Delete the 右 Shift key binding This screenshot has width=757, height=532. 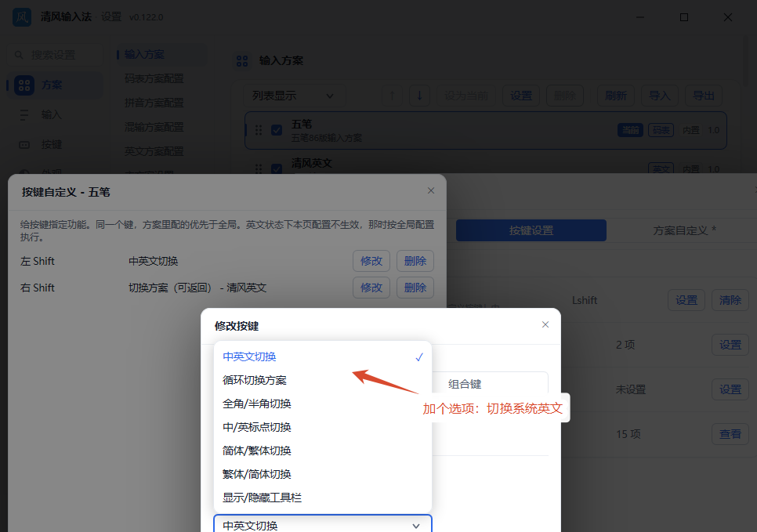click(415, 288)
